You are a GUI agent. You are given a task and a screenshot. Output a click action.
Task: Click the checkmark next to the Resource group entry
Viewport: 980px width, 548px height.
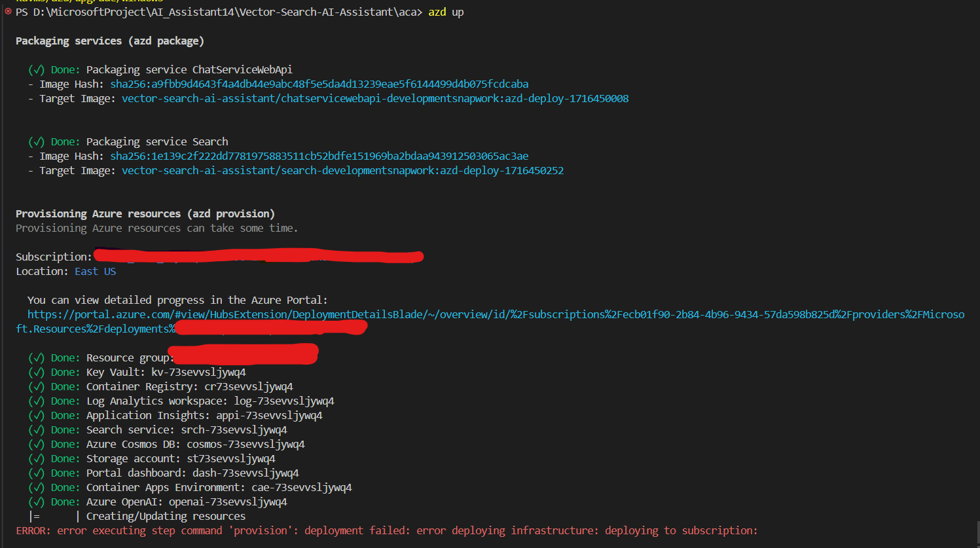(x=36, y=357)
